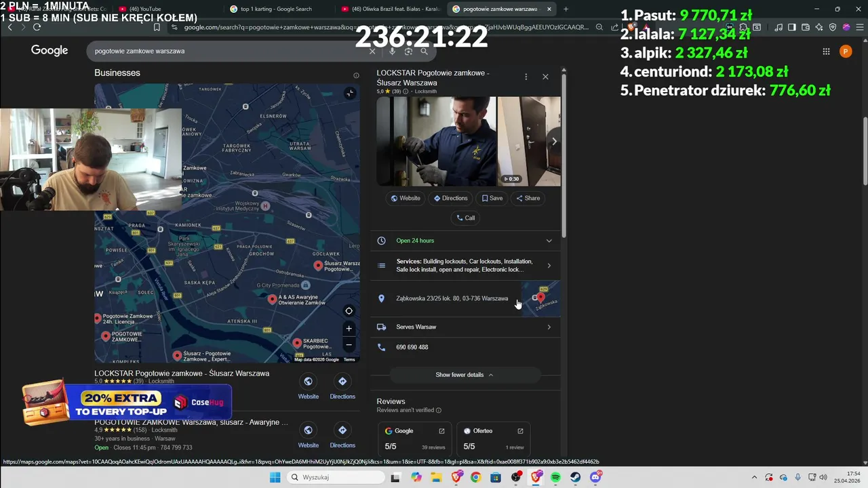Open Steam from taskbar
The height and width of the screenshot is (488, 868).
576,478
